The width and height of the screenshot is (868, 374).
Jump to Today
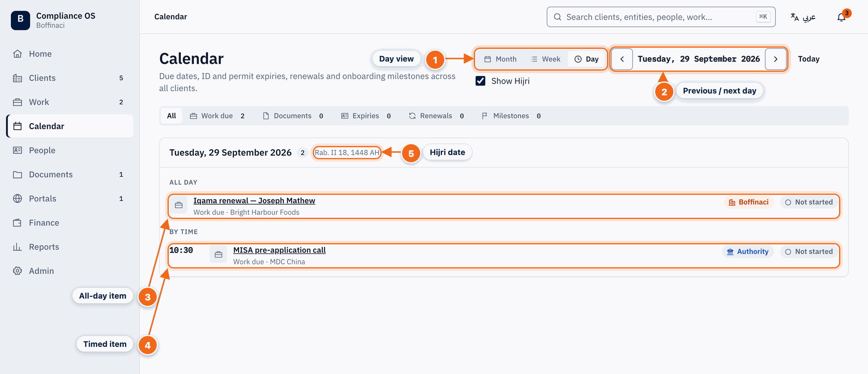pyautogui.click(x=809, y=59)
